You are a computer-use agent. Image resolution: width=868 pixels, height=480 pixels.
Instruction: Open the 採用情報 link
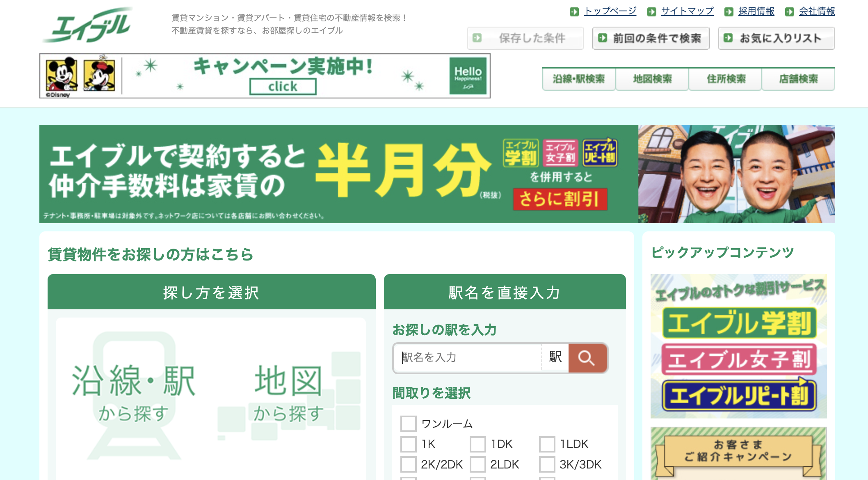756,11
